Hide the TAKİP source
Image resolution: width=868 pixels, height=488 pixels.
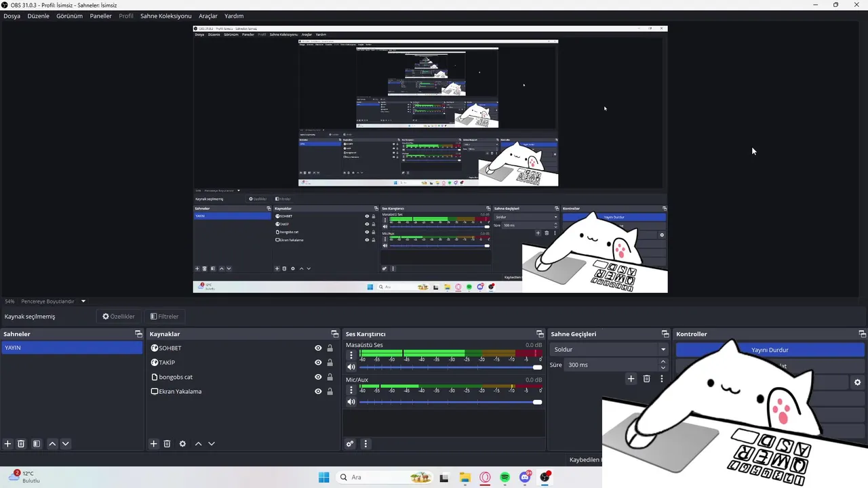pyautogui.click(x=318, y=363)
